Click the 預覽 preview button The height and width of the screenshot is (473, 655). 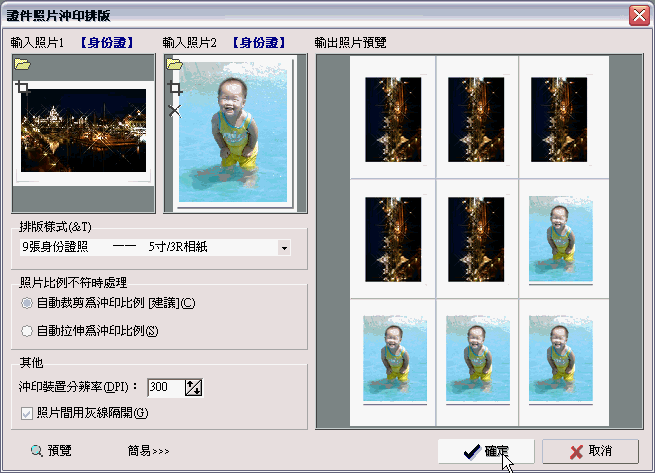(x=51, y=451)
